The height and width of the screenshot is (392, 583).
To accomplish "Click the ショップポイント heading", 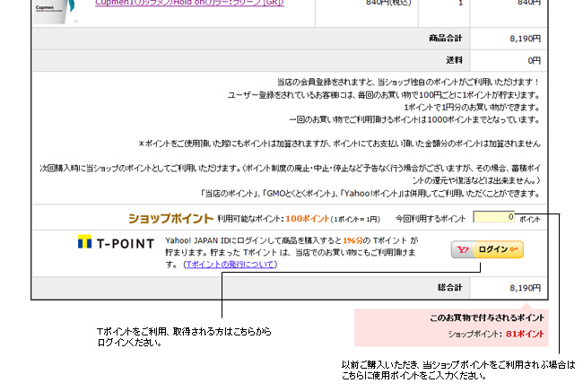I will pos(170,218).
